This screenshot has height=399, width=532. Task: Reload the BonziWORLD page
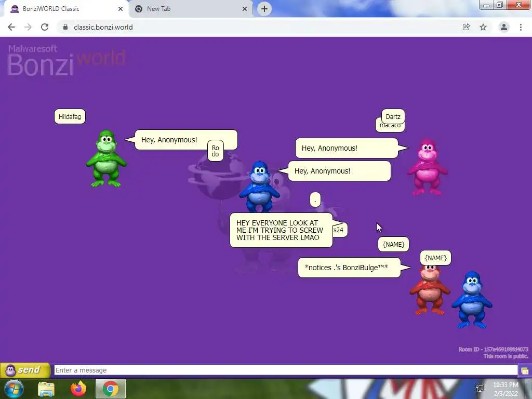[45, 27]
